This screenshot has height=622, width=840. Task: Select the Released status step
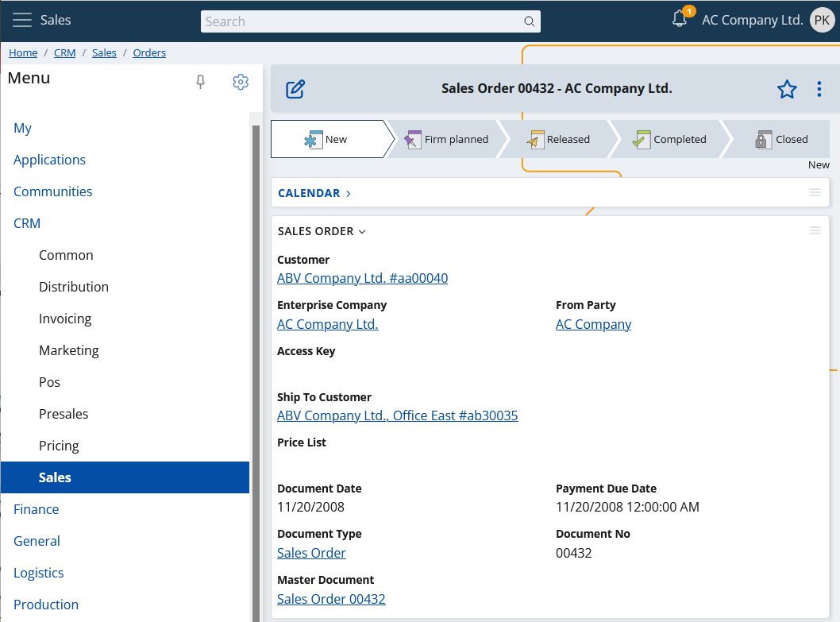(x=558, y=140)
